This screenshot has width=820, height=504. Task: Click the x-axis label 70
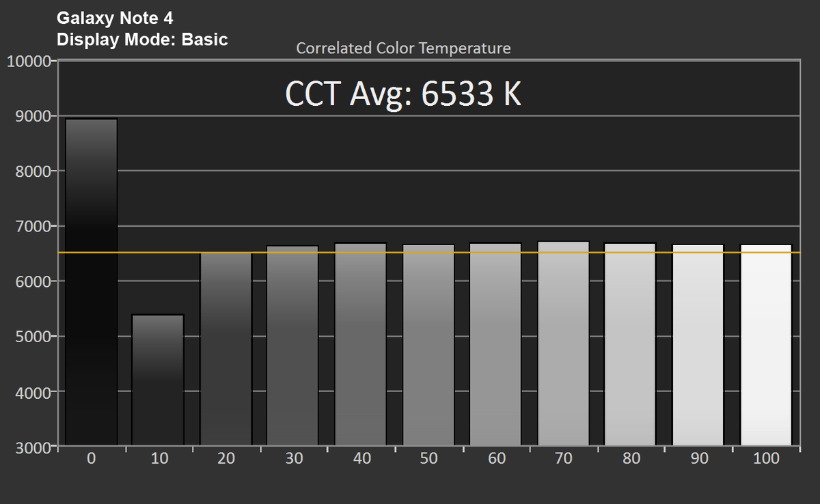point(564,459)
